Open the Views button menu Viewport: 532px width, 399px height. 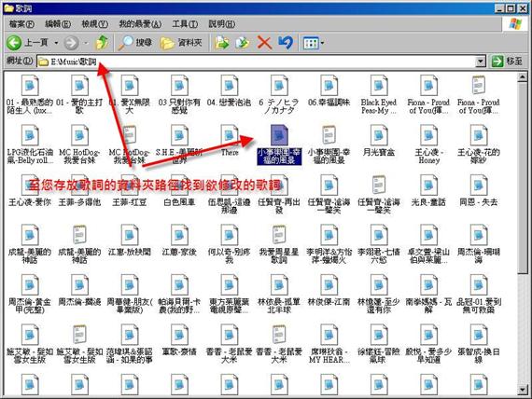click(314, 43)
